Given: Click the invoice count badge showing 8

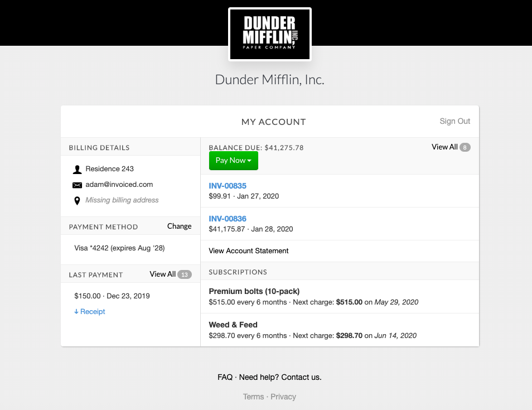Looking at the screenshot, I should [x=465, y=147].
